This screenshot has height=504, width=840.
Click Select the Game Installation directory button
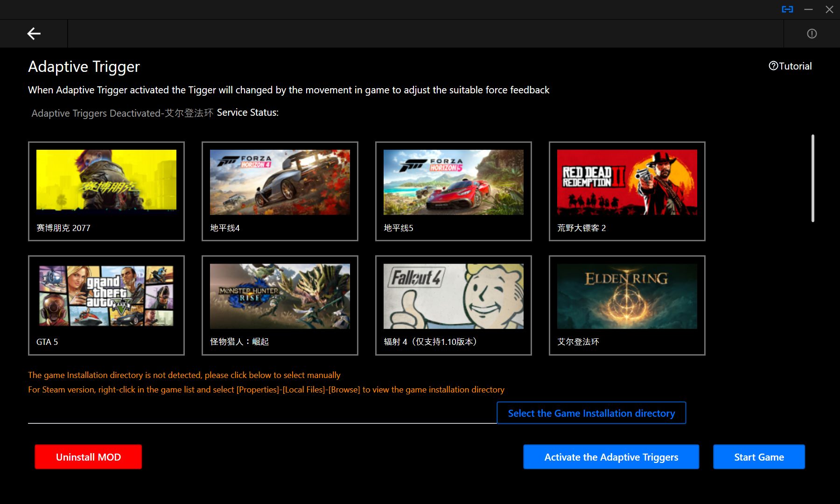click(x=591, y=413)
